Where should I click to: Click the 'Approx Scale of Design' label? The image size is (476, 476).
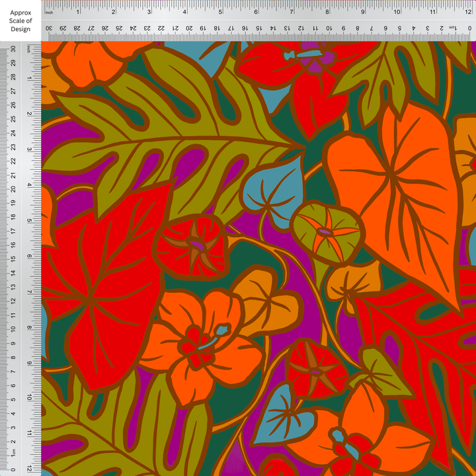(20, 21)
